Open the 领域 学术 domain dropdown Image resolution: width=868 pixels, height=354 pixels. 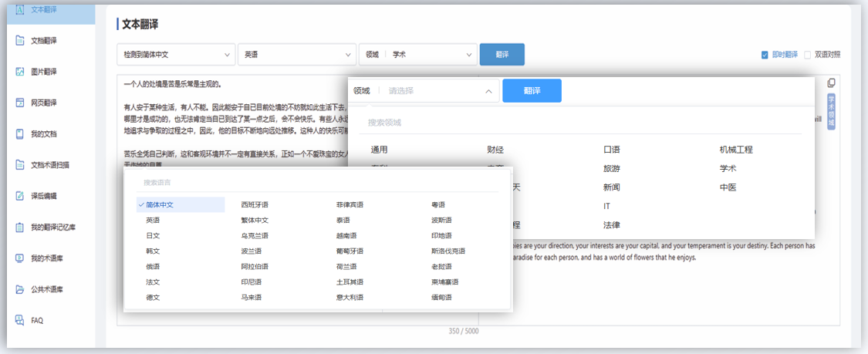[418, 55]
